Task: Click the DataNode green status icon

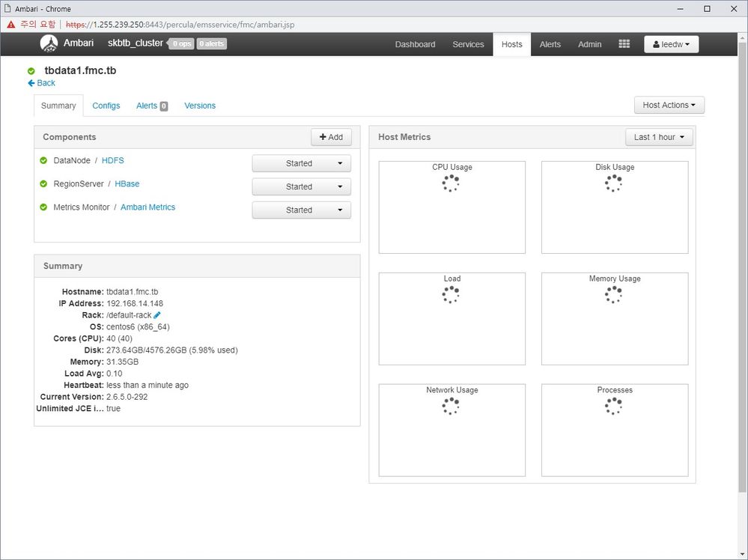Action: pyautogui.click(x=43, y=160)
